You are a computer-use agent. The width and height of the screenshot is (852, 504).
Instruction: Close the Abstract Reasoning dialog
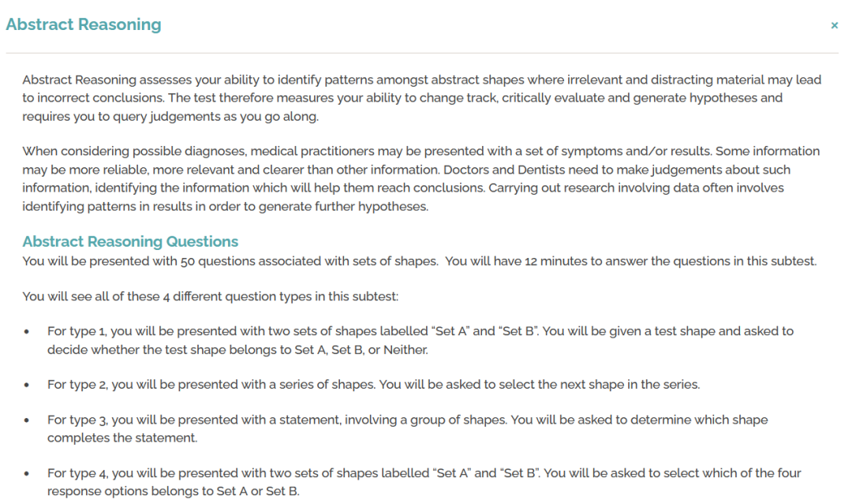point(834,25)
